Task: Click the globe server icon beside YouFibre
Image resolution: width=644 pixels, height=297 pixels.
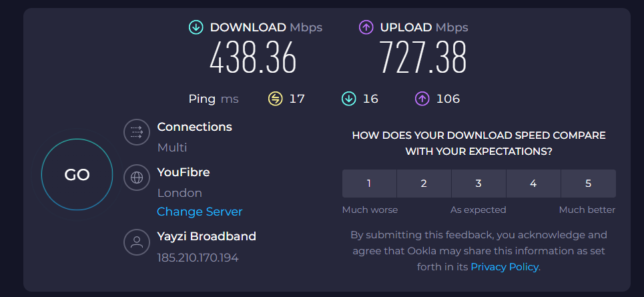Action: (x=137, y=178)
